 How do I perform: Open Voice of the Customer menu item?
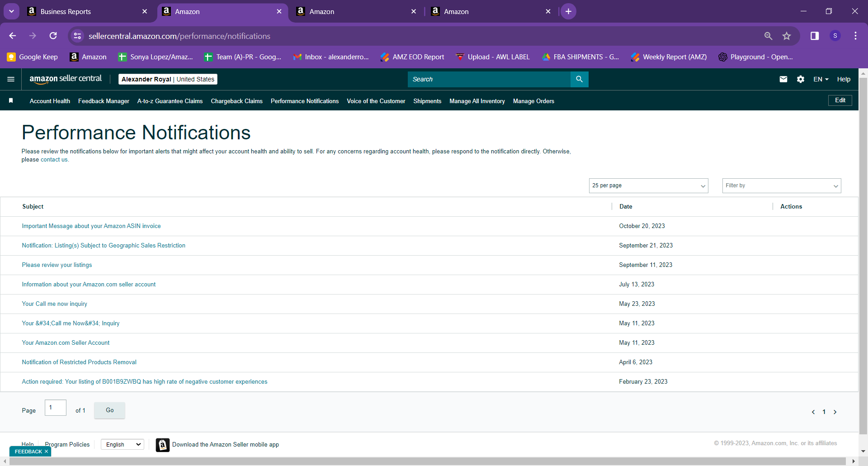(x=376, y=101)
